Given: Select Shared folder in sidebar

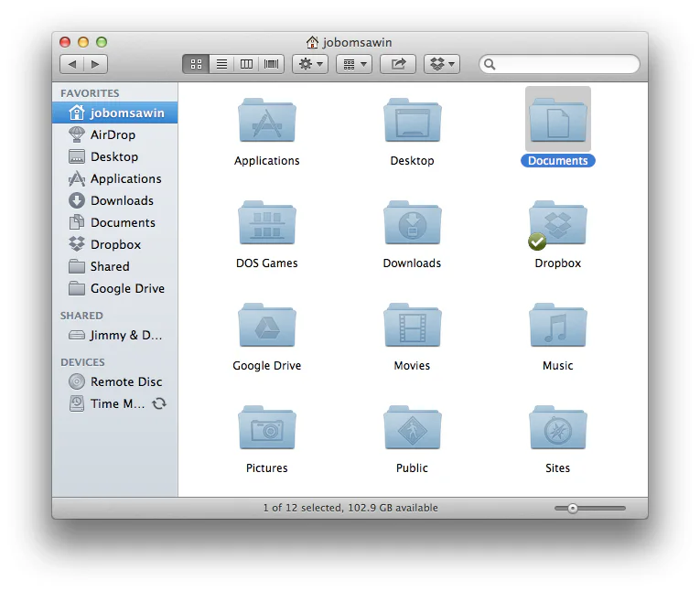Looking at the screenshot, I should coord(114,266).
